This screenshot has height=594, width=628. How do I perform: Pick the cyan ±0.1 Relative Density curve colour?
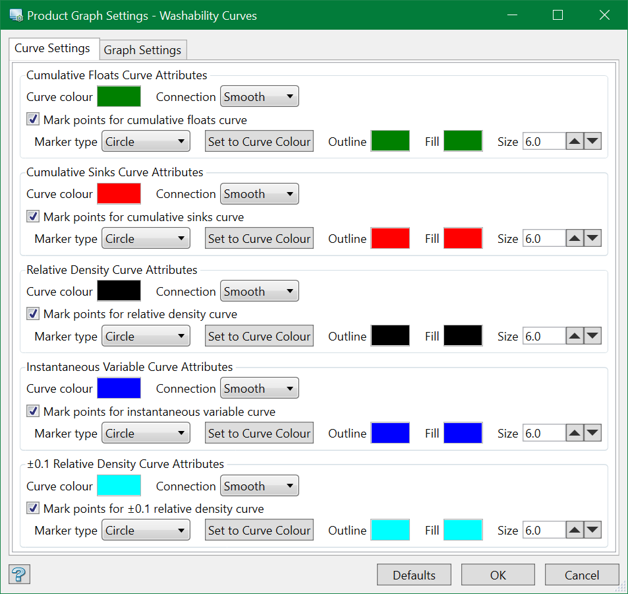(x=119, y=485)
